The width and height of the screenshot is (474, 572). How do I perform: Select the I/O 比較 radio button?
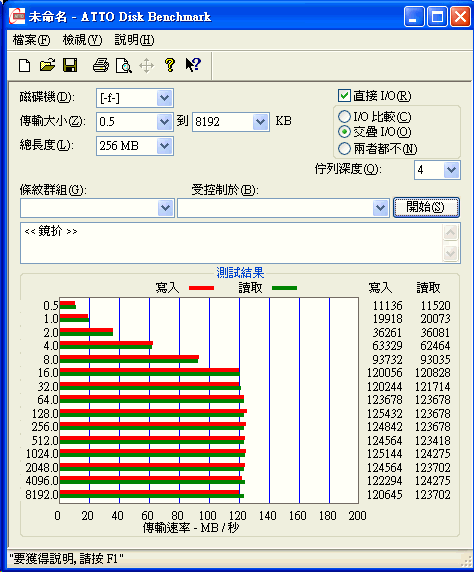pos(344,116)
